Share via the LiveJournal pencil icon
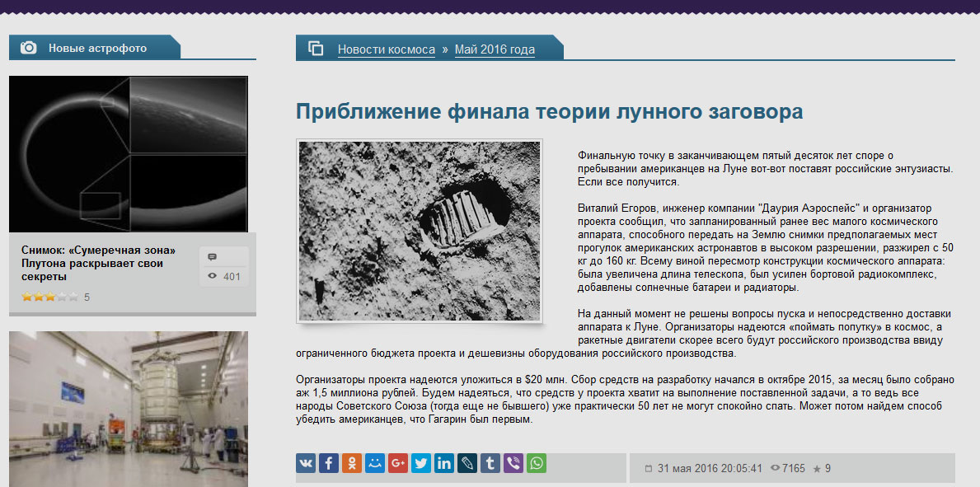Screen dimensions: 980x487 point(467,463)
